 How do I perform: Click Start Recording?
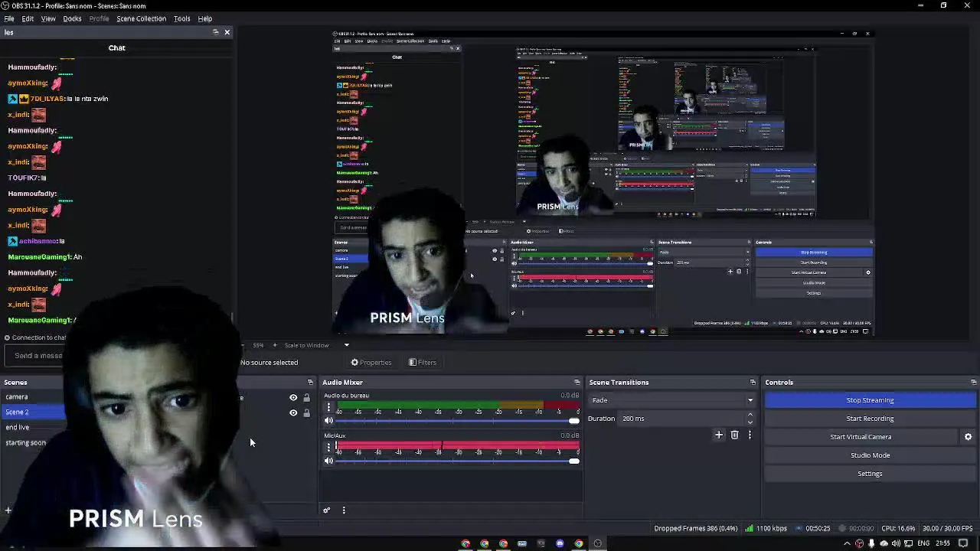[x=870, y=419]
